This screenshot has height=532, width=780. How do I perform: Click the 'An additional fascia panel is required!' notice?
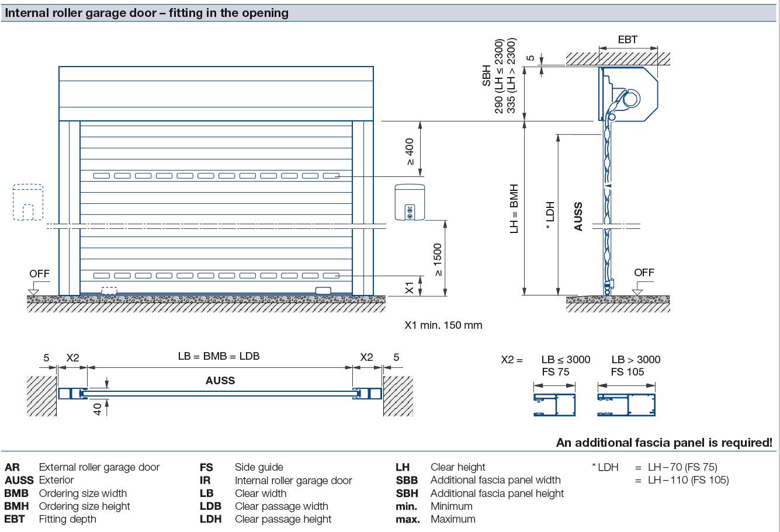tap(664, 443)
